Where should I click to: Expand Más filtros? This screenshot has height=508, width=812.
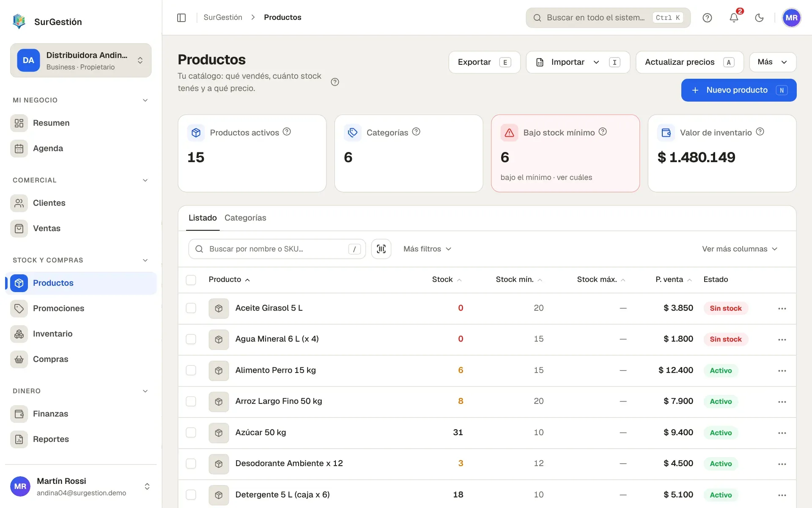pos(427,249)
